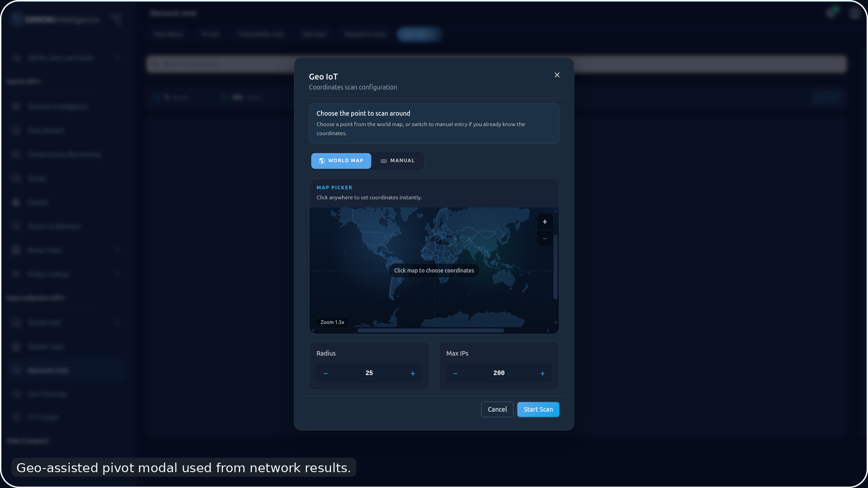Screen dimensions: 868x488
Task: Click the map horizontal scrollbar thumb
Action: point(430,331)
